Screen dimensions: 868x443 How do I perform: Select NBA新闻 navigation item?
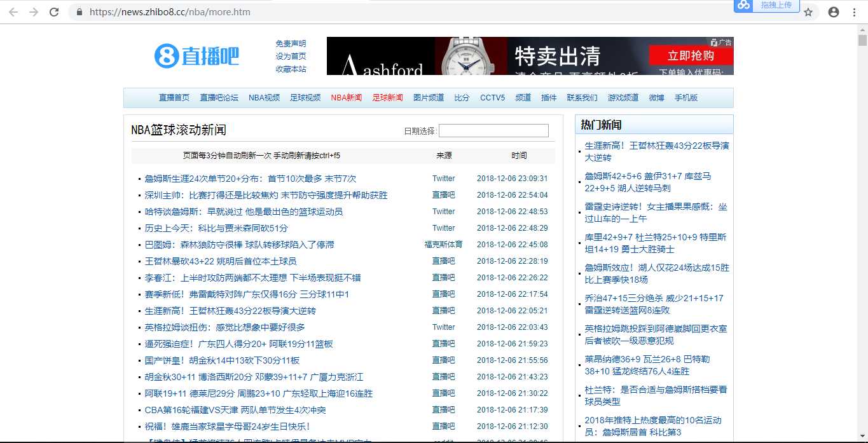point(347,98)
